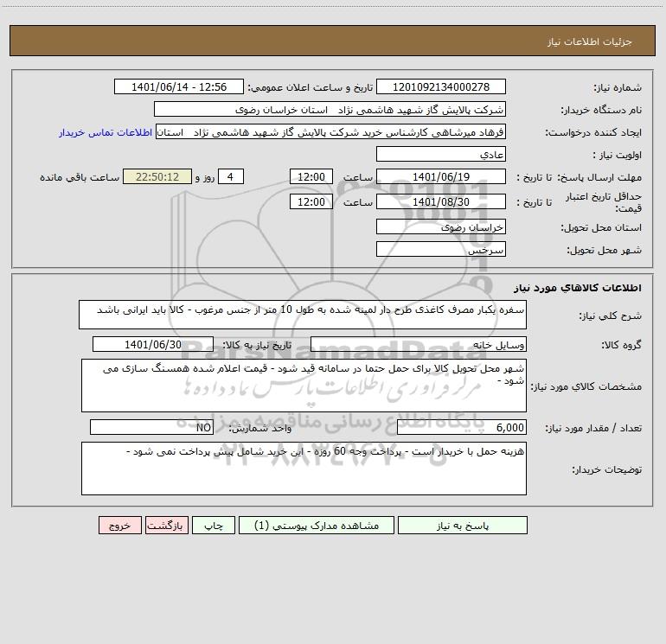The width and height of the screenshot is (666, 644).
Task: Click the public announcement date-time field
Action: coord(179,87)
